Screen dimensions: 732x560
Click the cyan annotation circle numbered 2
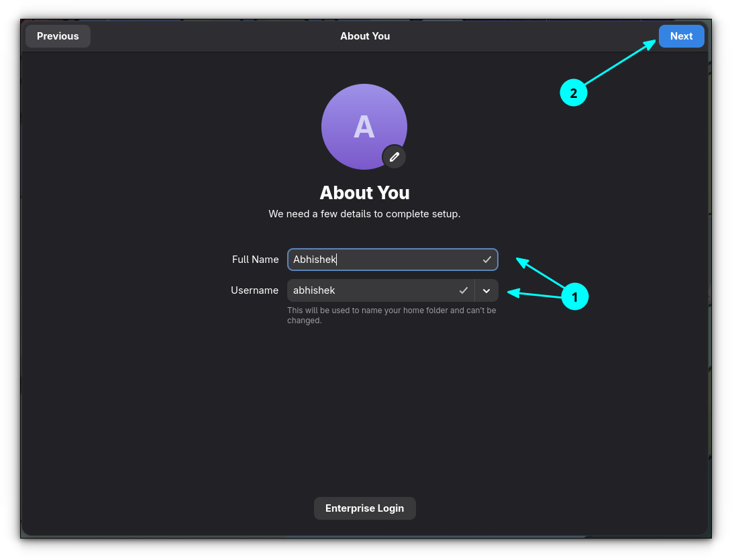[573, 93]
